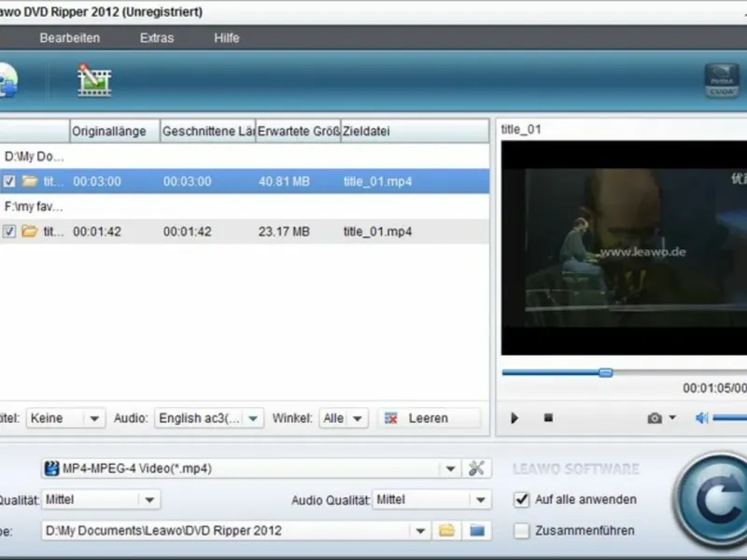
Task: Select the 23.17 MB size cell
Action: (x=284, y=231)
